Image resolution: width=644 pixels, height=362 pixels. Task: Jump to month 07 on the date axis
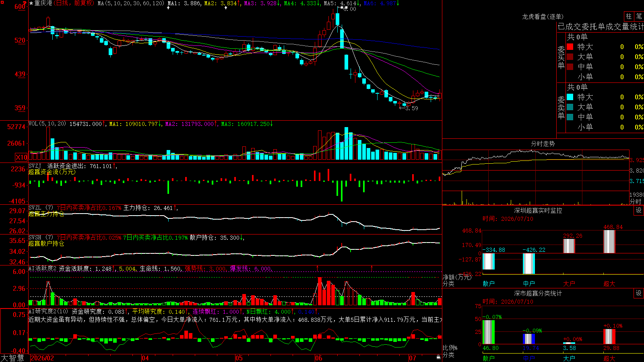point(413,358)
